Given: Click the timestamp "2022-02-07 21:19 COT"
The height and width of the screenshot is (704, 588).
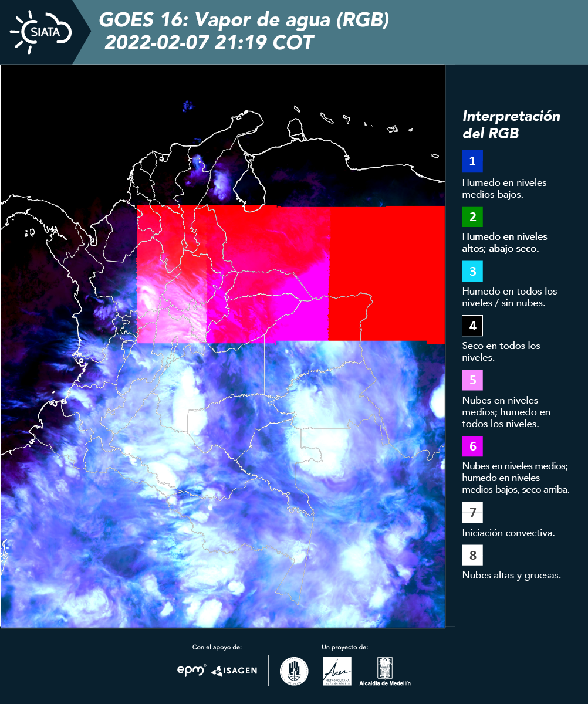Looking at the screenshot, I should [x=209, y=43].
